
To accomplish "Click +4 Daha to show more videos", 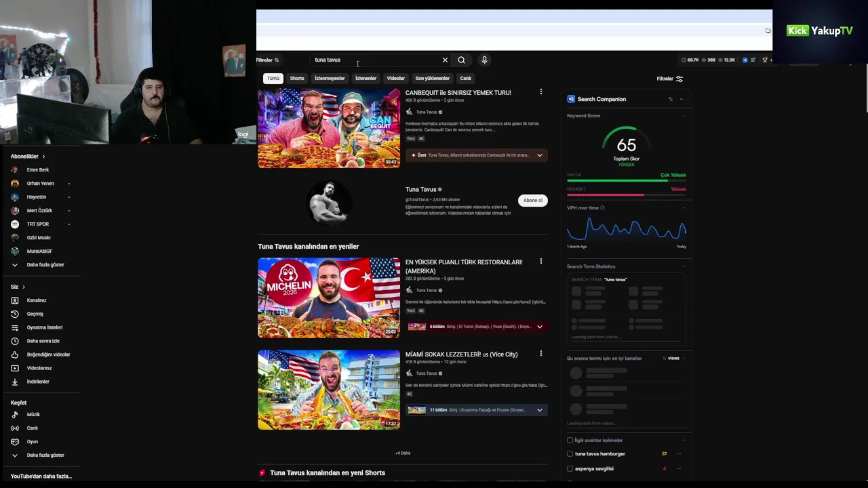I will (403, 453).
